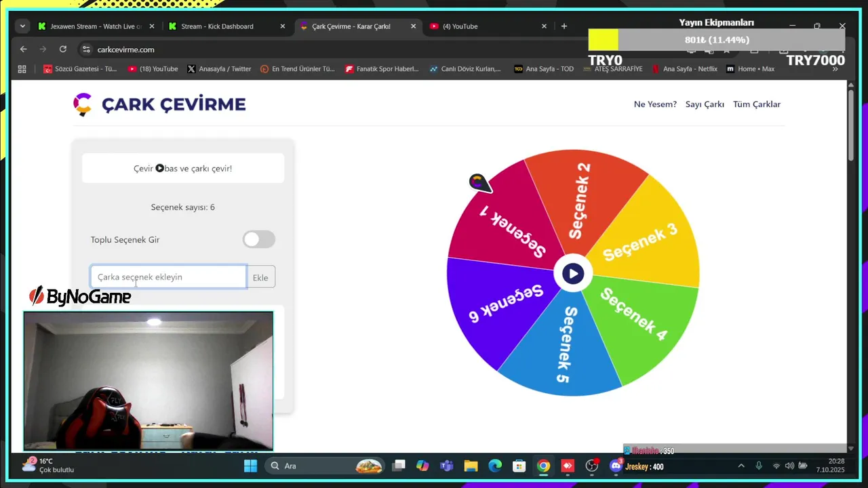Open Anasayfa / Twitter bookmark
The image size is (868, 488).
pos(219,69)
